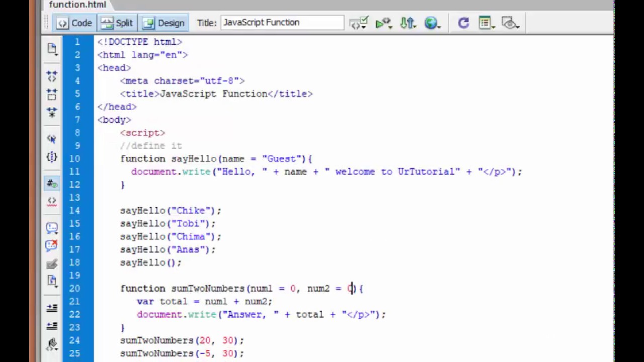Switch to Design view

pos(164,23)
